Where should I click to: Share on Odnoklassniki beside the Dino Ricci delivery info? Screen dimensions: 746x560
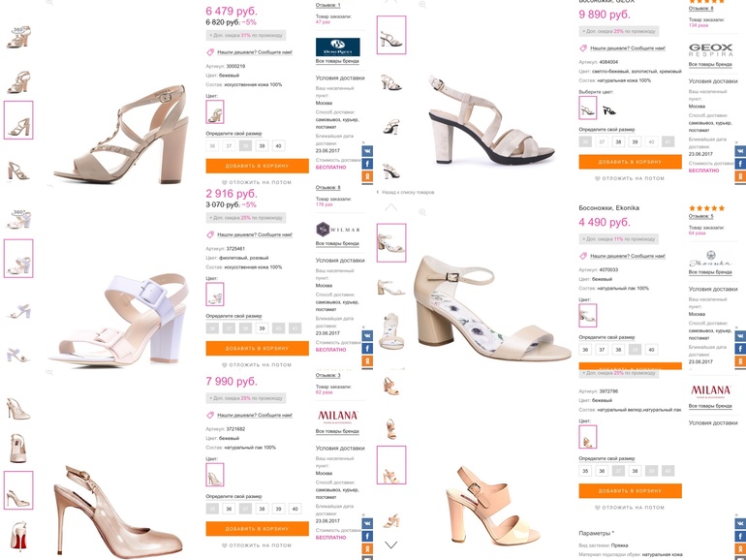(367, 176)
